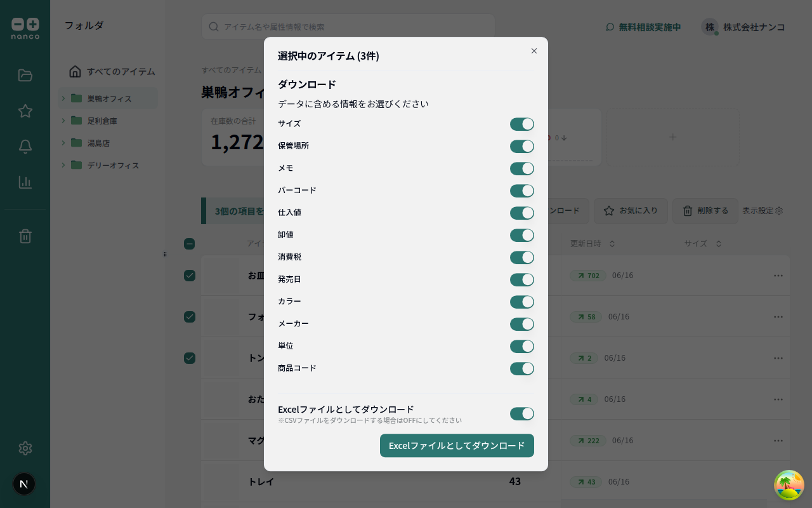This screenshot has height=508, width=812.
Task: Open the 株式会社ナンコ account menu
Action: [749, 27]
